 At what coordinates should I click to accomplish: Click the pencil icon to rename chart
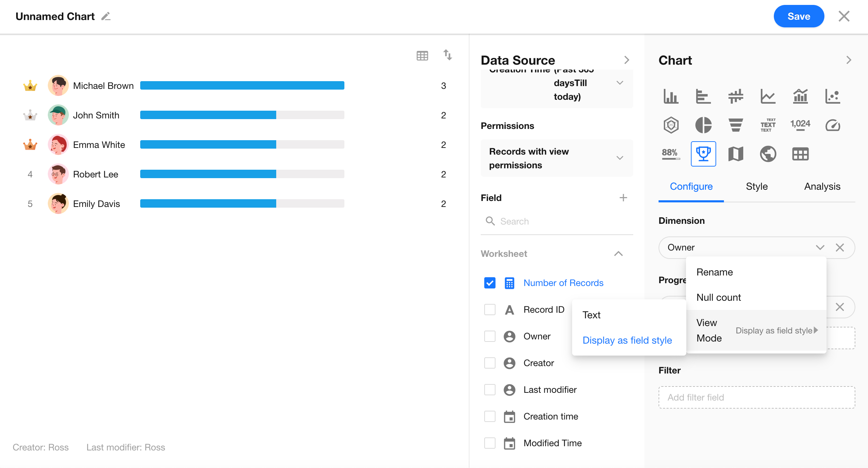(x=106, y=17)
